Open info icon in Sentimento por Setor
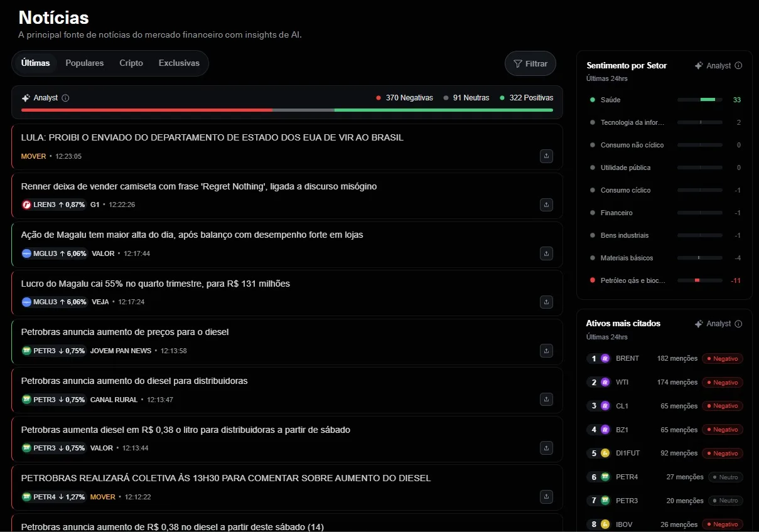The height and width of the screenshot is (532, 759). pos(738,66)
